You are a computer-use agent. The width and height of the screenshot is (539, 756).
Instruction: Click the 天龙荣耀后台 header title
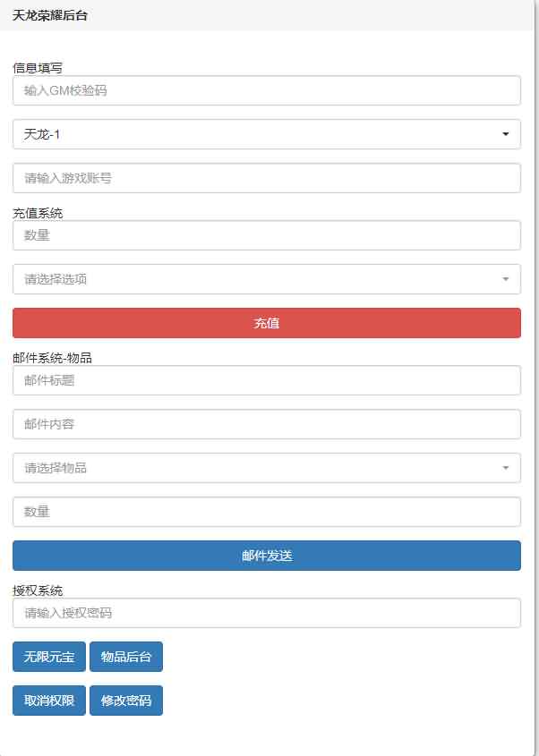point(50,15)
